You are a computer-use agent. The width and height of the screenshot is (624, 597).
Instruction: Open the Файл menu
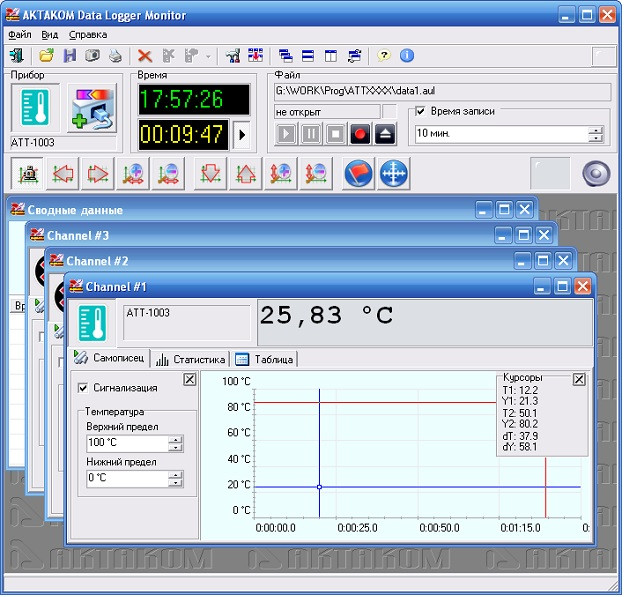(x=20, y=35)
